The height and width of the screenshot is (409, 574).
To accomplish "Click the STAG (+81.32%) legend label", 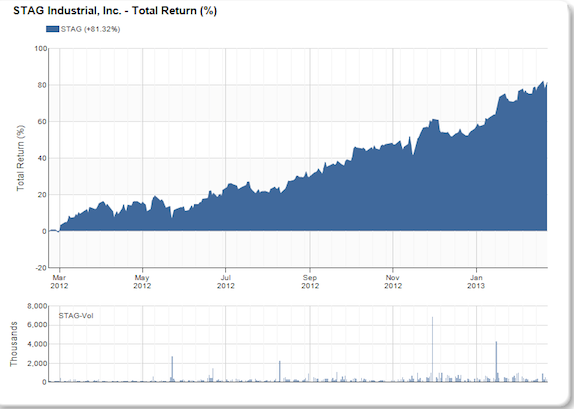I will (x=90, y=29).
